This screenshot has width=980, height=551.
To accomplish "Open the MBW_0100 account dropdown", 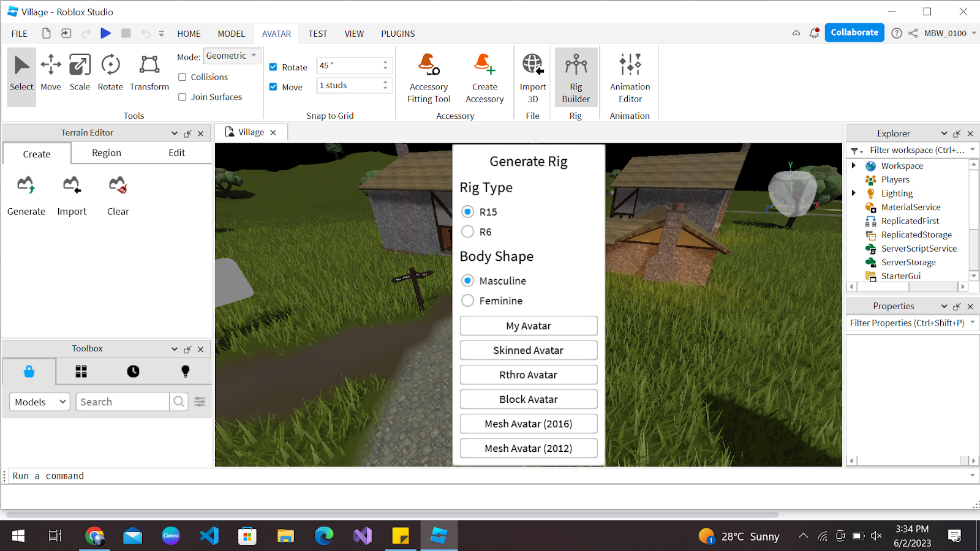I will (x=974, y=33).
